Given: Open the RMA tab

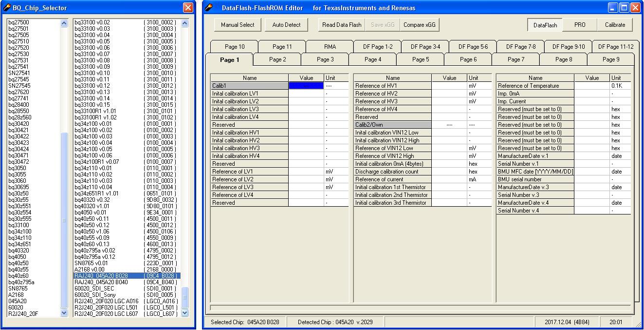Looking at the screenshot, I should (330, 47).
